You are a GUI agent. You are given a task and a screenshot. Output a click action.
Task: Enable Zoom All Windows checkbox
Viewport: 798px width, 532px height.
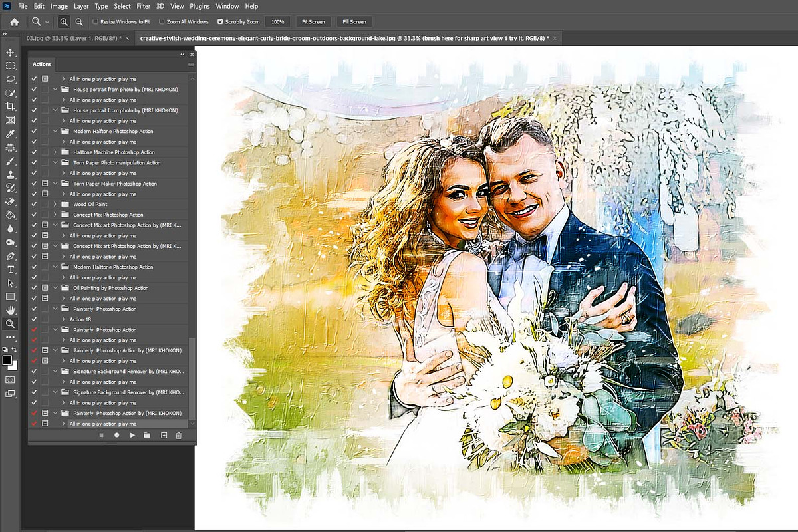coord(161,22)
